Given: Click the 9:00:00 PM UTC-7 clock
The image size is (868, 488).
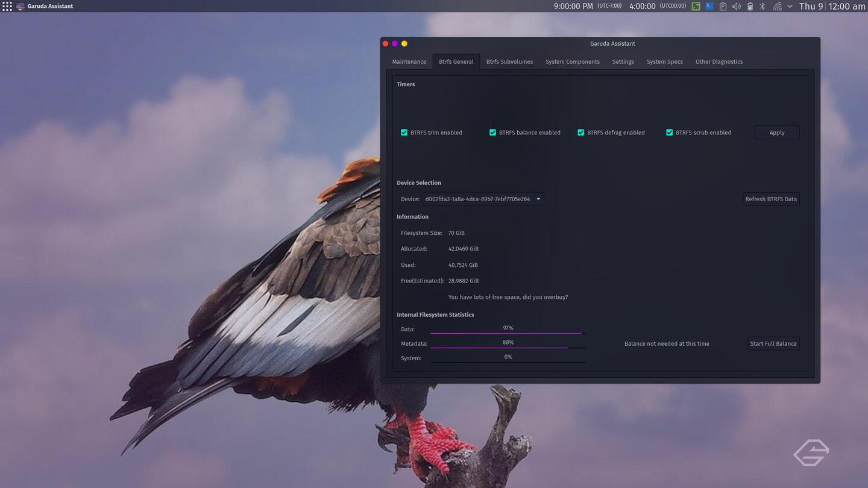Looking at the screenshot, I should [x=588, y=6].
